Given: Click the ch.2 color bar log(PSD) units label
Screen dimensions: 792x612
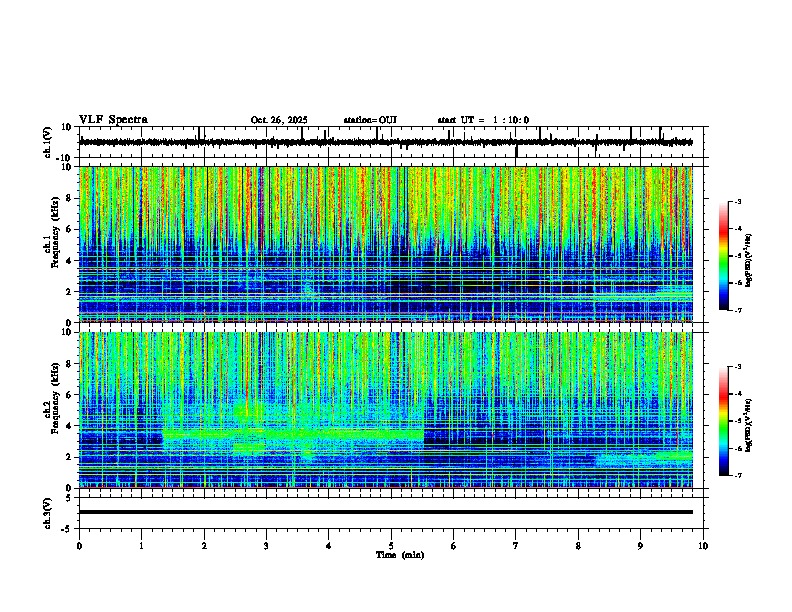Looking at the screenshot, I should 748,426.
